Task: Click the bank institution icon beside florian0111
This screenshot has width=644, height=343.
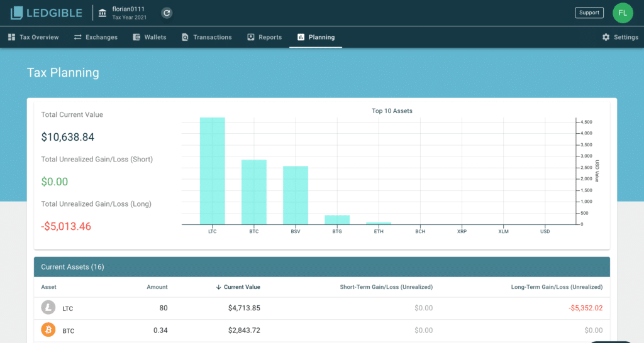Action: (103, 13)
